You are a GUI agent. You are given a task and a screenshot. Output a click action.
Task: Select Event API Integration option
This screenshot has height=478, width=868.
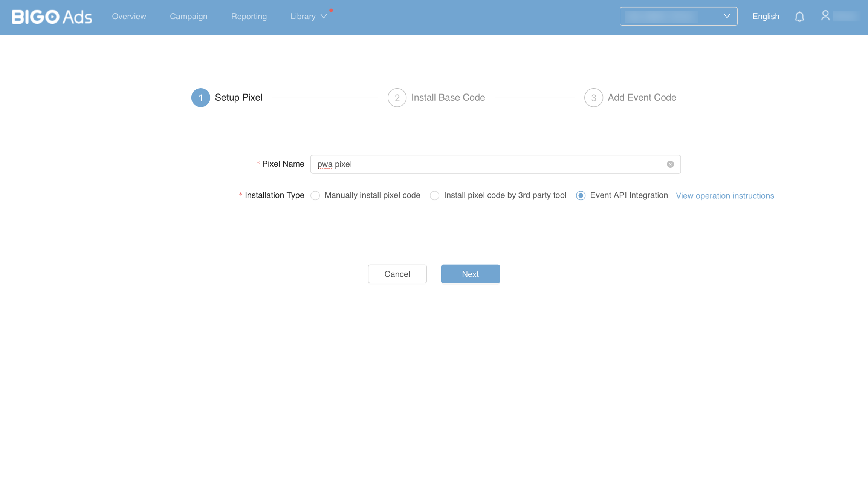581,196
